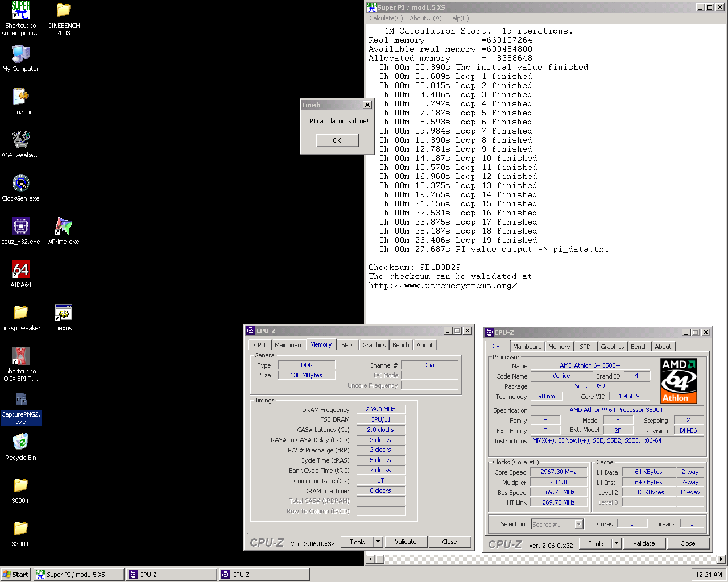
Task: Select CapturePNG2.exe icon
Action: coord(21,400)
